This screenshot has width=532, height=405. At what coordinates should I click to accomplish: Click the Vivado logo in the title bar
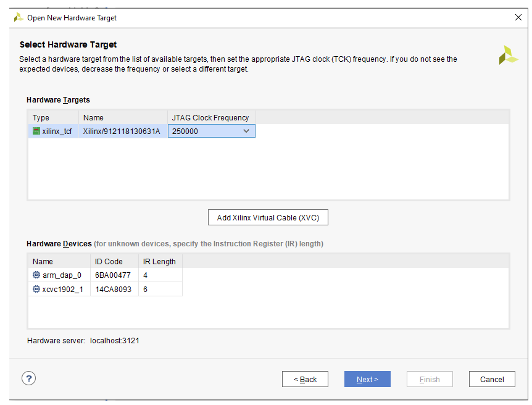pyautogui.click(x=18, y=17)
